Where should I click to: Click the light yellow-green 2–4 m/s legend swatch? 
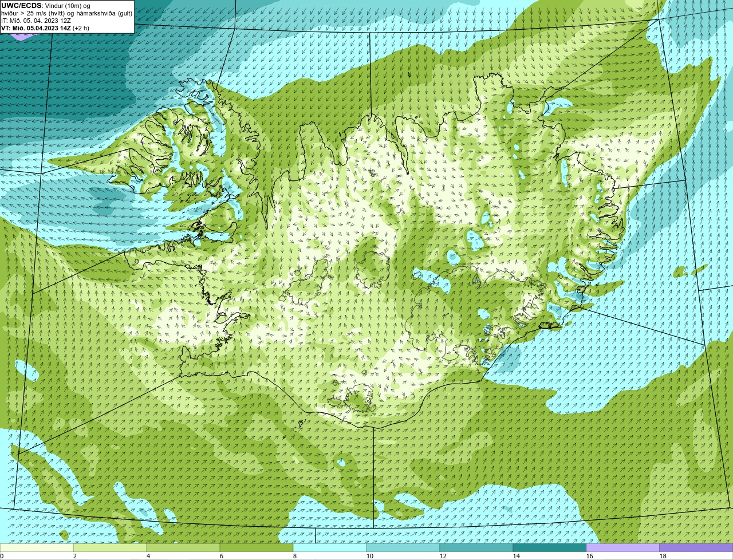pos(110,547)
